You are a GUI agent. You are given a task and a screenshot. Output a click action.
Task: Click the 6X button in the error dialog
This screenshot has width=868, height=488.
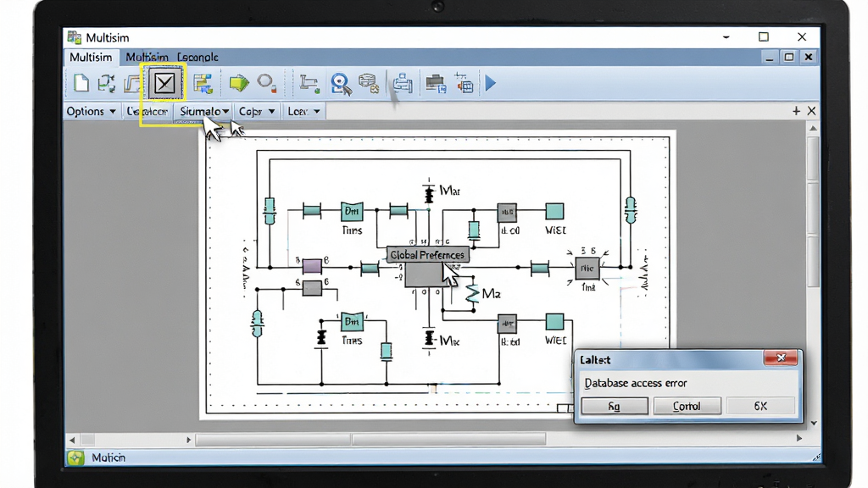coord(760,406)
